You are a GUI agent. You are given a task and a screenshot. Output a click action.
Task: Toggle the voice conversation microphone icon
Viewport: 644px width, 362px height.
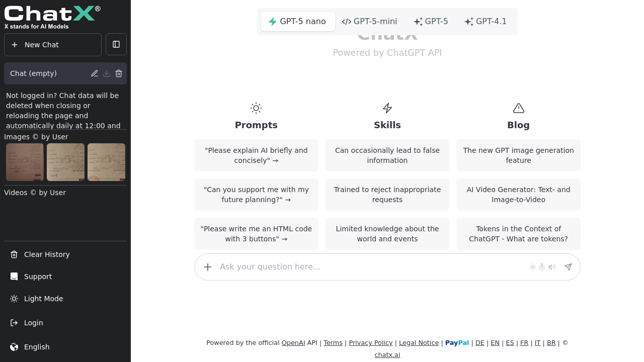tap(533, 267)
